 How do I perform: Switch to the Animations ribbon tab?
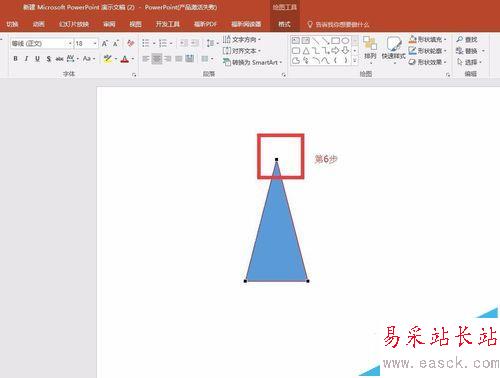pyautogui.click(x=39, y=24)
